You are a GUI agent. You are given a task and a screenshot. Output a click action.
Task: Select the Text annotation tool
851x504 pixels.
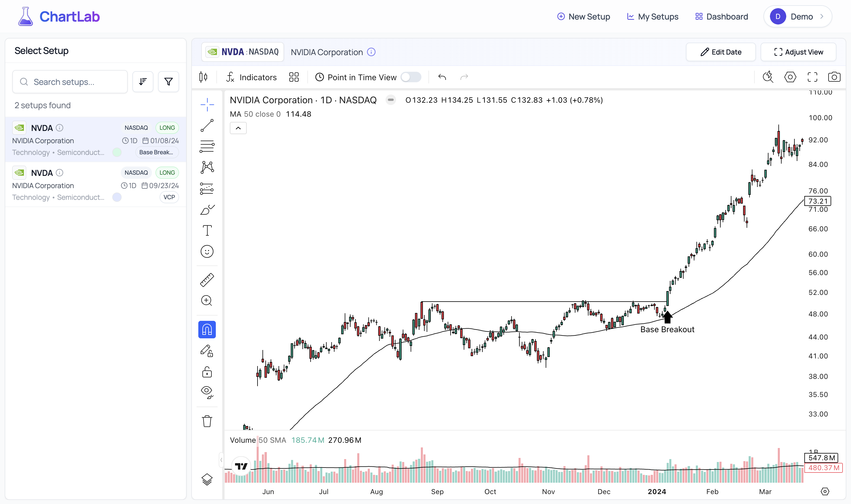[x=207, y=231]
